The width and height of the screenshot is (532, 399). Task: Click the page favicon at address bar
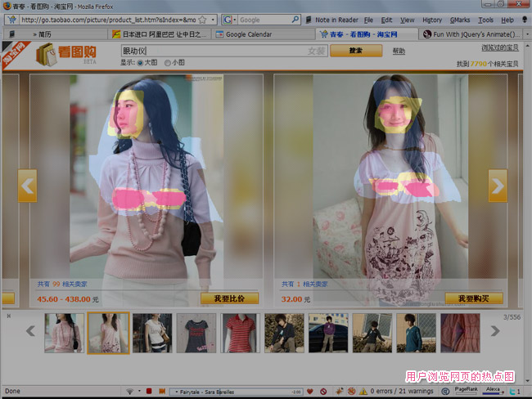click(12, 20)
